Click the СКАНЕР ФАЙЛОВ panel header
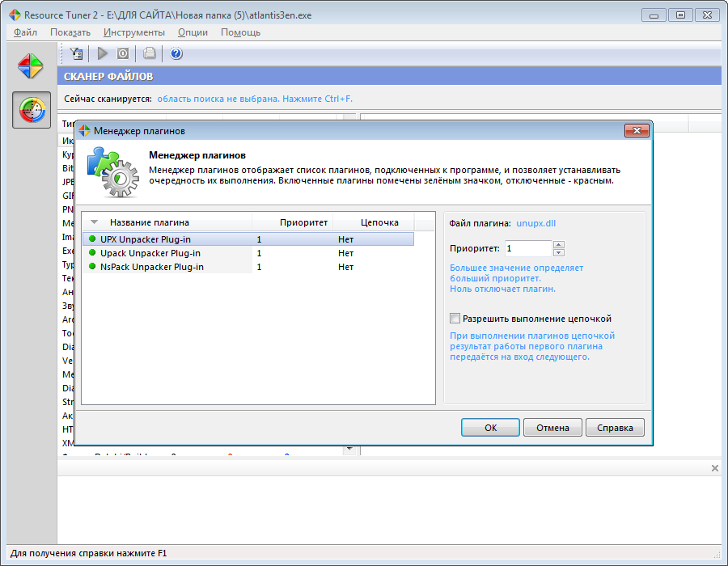The height and width of the screenshot is (566, 728). click(389, 76)
